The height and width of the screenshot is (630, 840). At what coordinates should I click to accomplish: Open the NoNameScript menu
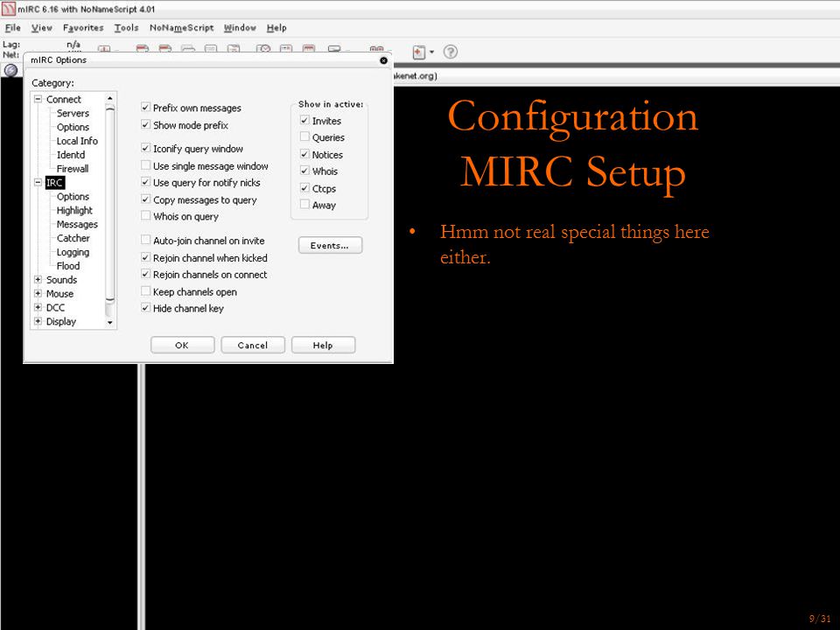tap(182, 28)
